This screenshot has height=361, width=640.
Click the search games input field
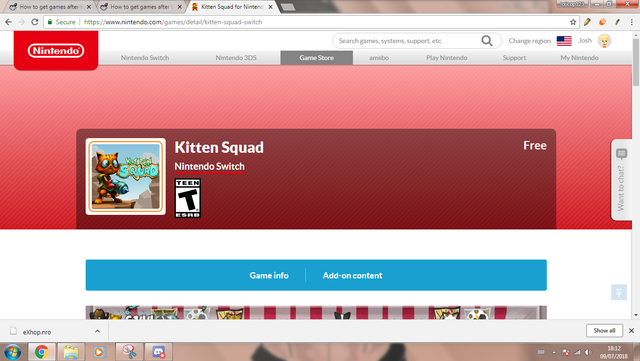(x=407, y=41)
